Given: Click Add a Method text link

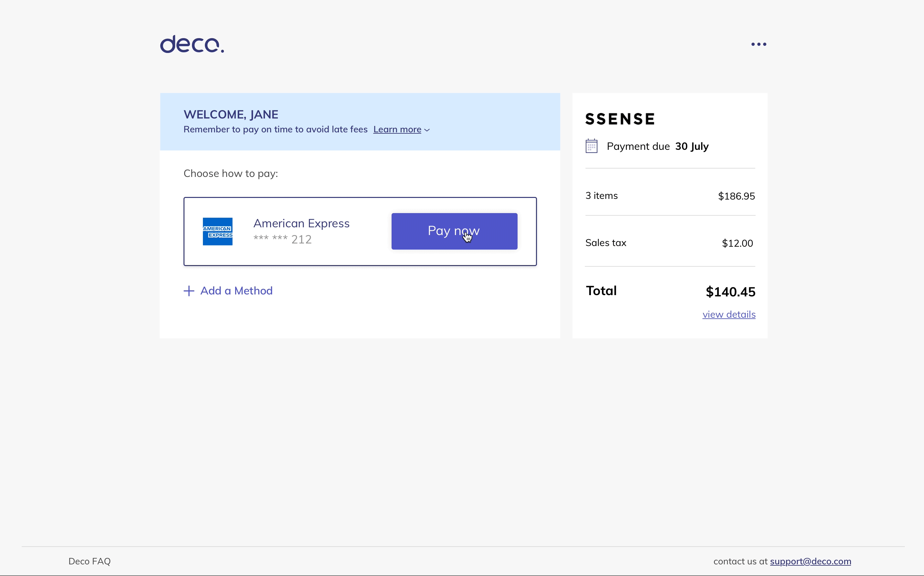Looking at the screenshot, I should pyautogui.click(x=236, y=291).
